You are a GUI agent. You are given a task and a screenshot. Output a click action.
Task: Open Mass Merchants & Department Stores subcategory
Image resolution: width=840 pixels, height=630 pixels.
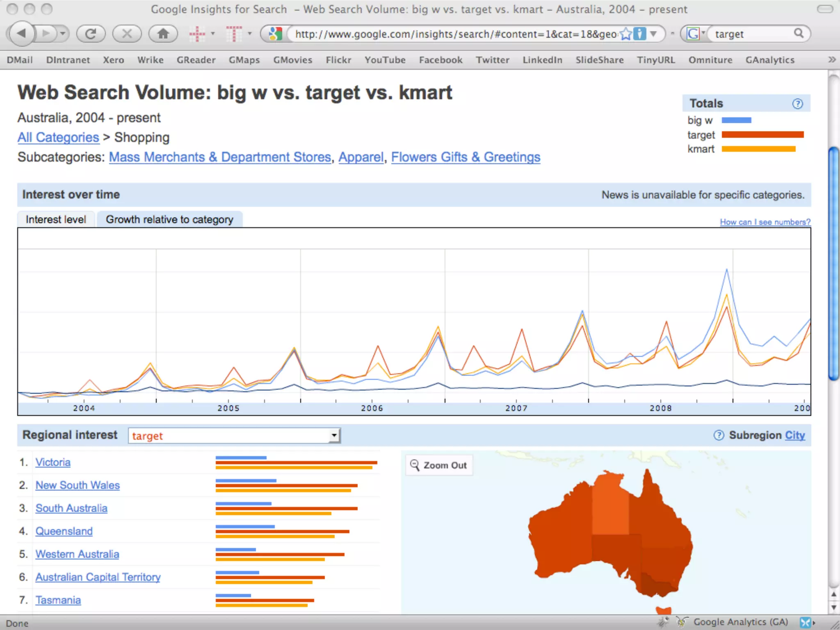click(220, 157)
